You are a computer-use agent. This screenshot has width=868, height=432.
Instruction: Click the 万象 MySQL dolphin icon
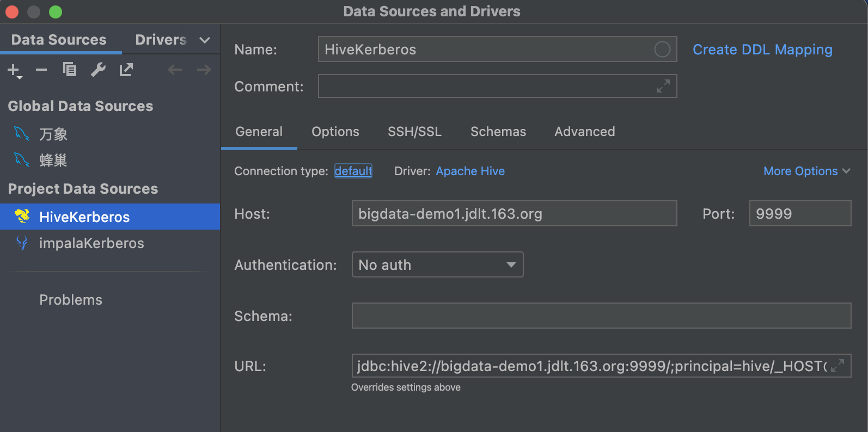pos(22,134)
